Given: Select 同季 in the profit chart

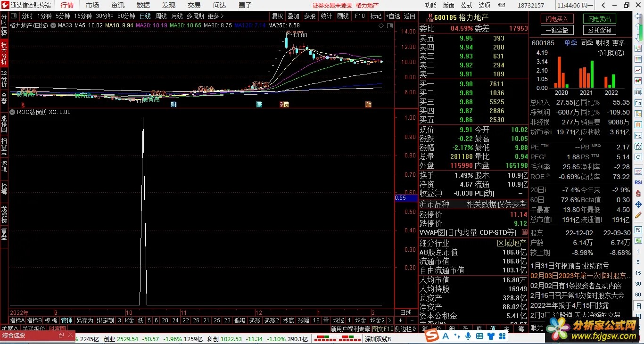Looking at the screenshot, I should (x=586, y=43).
